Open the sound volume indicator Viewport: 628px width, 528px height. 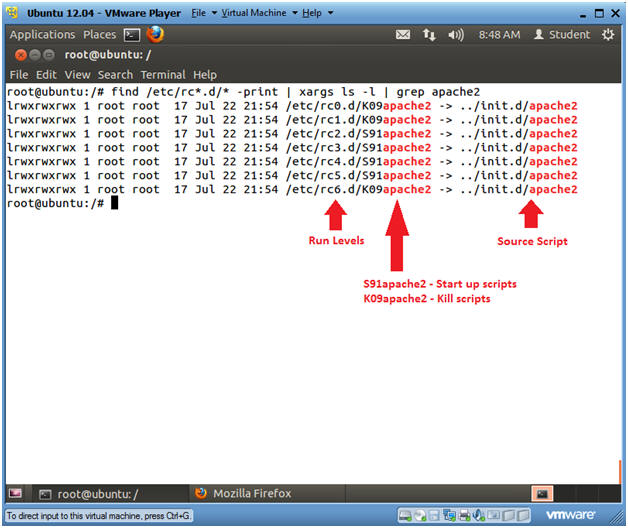tap(456, 35)
